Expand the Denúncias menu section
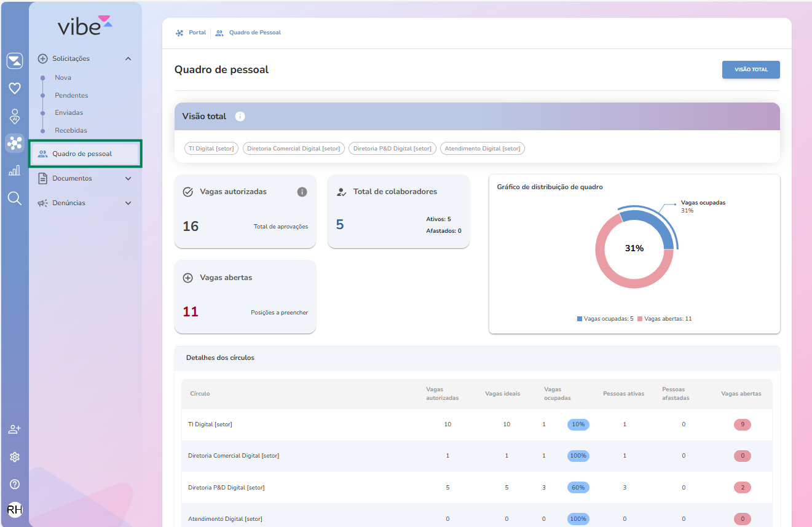Viewport: 812px width, 527px height. coord(128,203)
